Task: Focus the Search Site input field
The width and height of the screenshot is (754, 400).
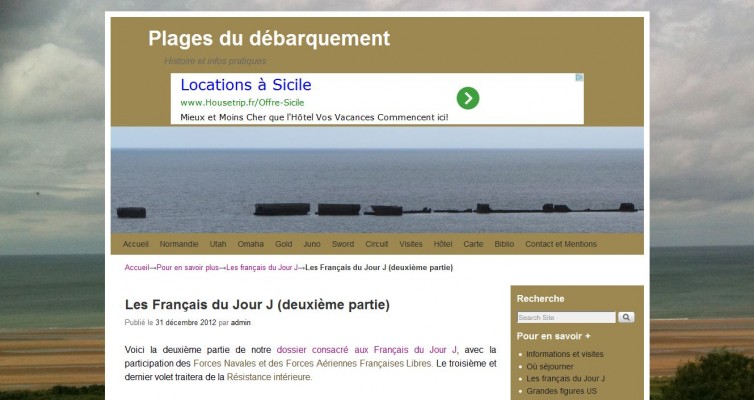Action: (x=566, y=317)
